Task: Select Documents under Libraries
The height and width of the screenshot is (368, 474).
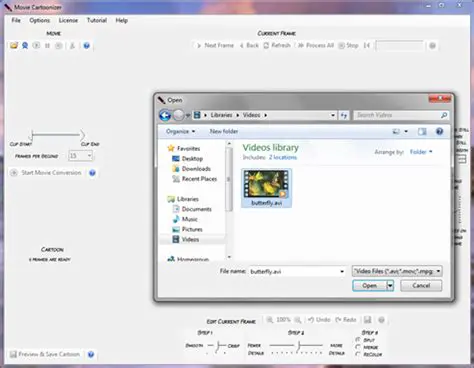Action: 192,209
